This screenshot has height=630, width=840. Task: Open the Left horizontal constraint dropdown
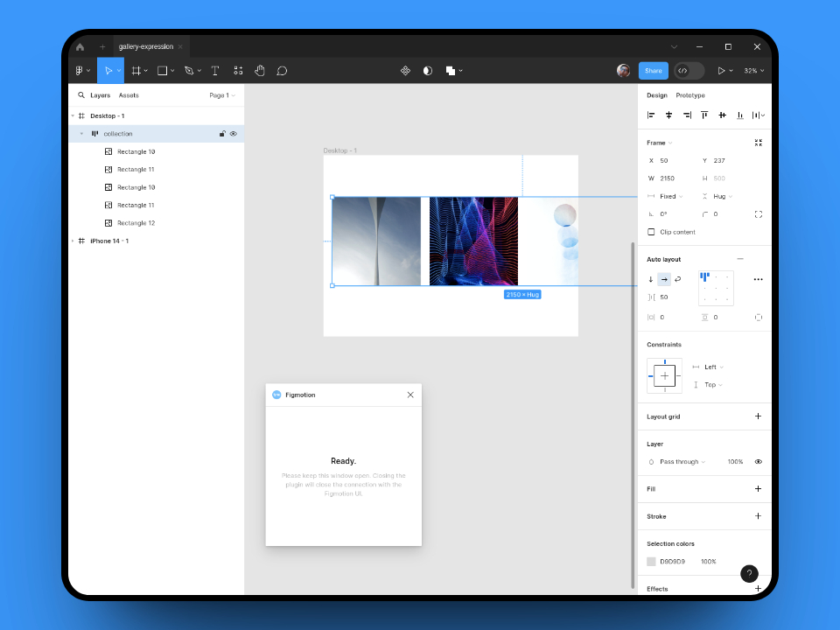(714, 367)
